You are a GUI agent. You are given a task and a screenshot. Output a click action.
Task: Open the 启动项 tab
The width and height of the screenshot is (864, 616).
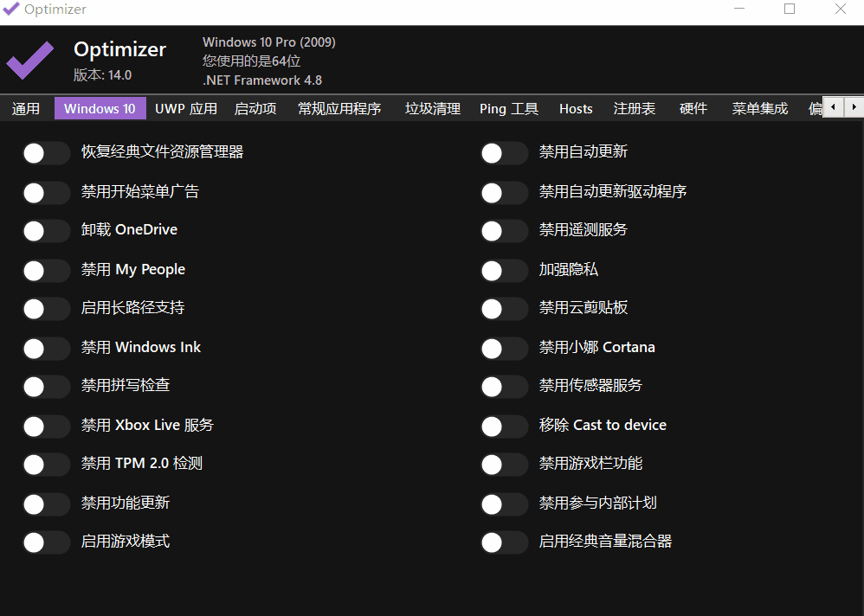pyautogui.click(x=255, y=108)
